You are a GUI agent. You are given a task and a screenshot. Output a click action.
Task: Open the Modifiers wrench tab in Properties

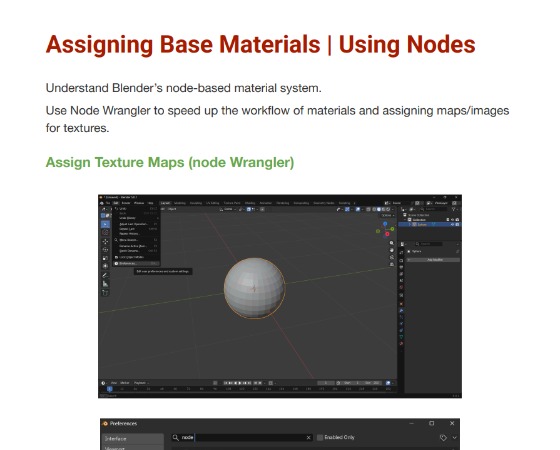pyautogui.click(x=401, y=311)
